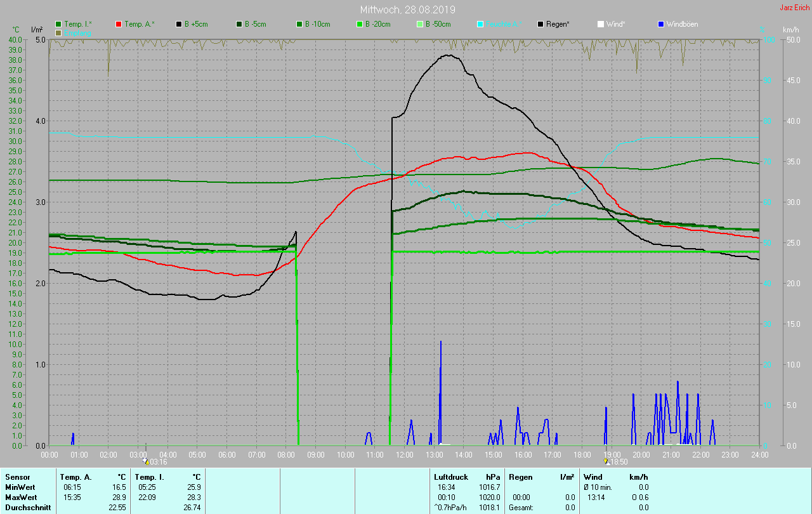Click the 12:00 time axis label

pos(404,454)
